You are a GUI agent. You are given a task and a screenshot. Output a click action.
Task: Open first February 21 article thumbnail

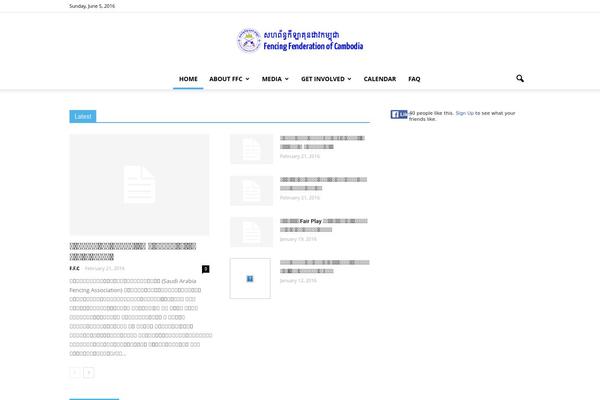coord(251,149)
